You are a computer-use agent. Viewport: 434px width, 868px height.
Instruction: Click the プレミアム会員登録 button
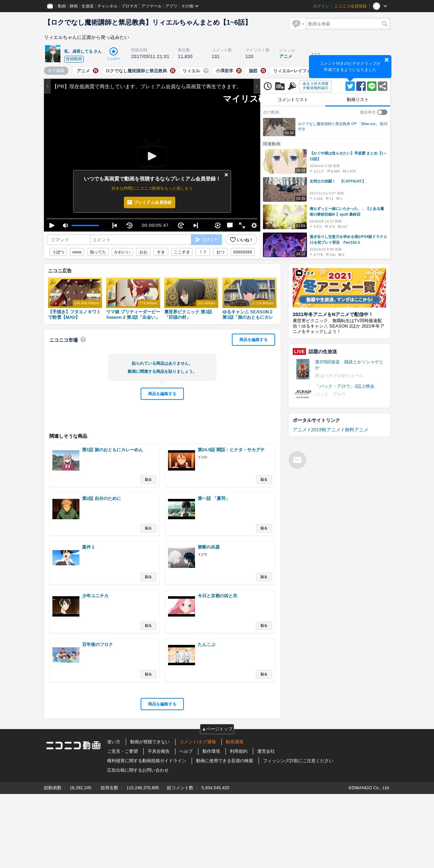point(149,202)
